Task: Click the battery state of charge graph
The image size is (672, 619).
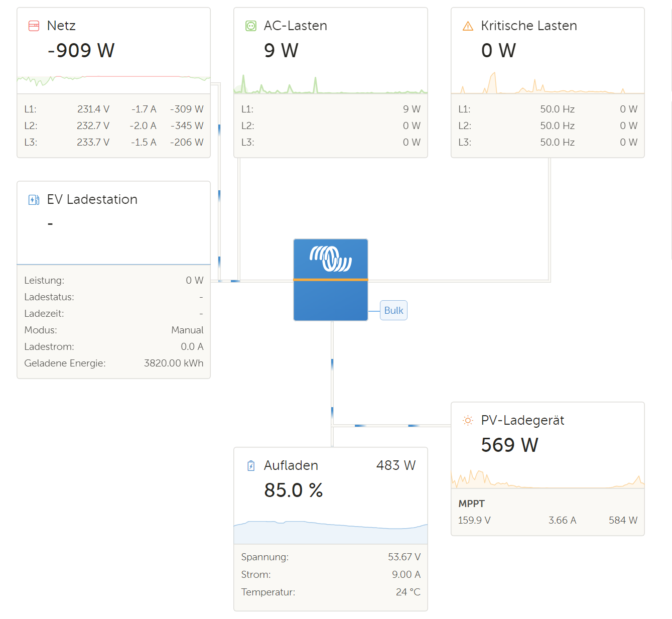Action: [x=331, y=532]
